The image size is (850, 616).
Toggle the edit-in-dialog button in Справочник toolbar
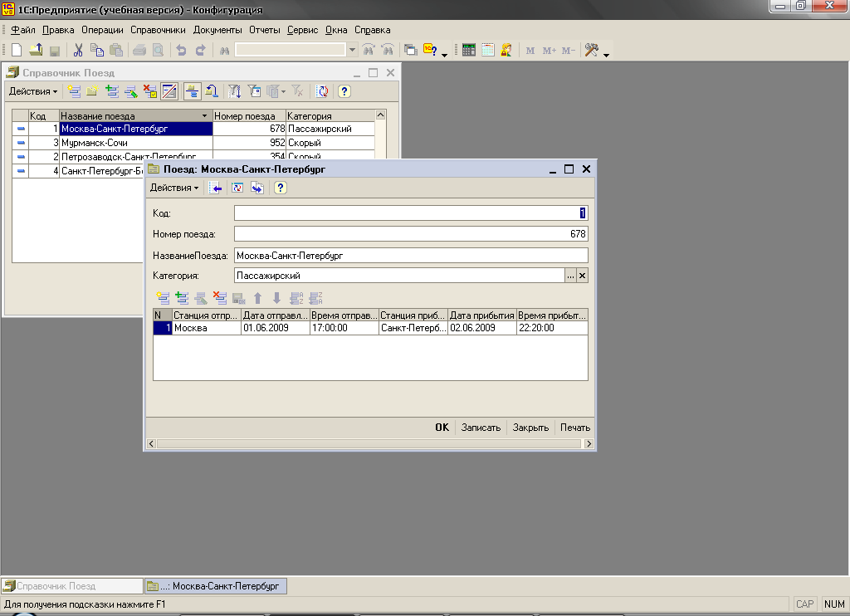169,91
